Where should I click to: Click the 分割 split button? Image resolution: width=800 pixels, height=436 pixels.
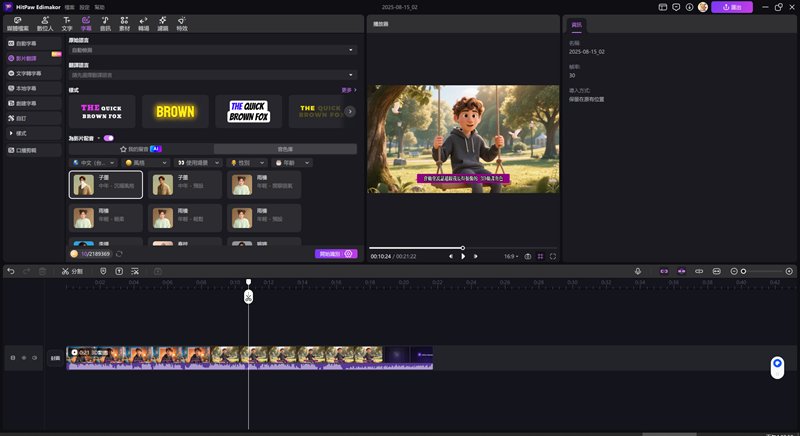tap(72, 271)
